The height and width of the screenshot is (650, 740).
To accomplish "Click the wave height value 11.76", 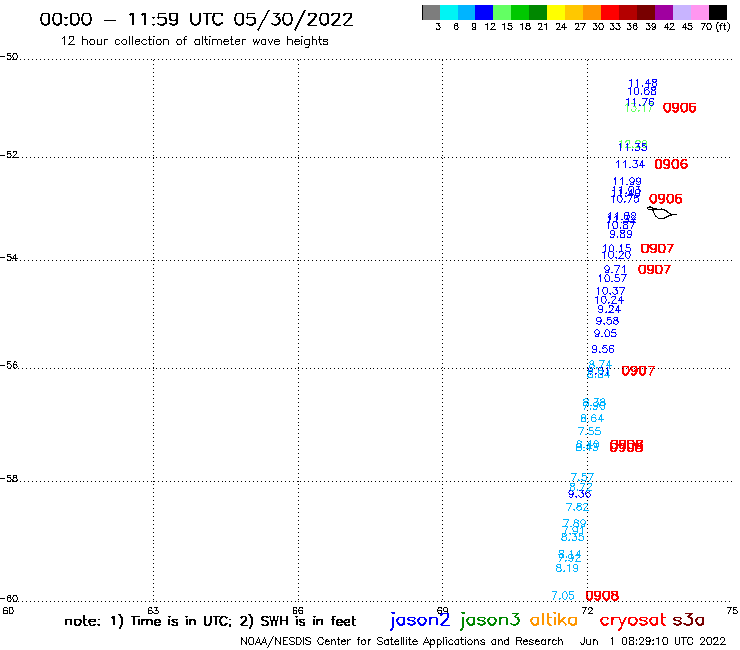I will point(639,102).
